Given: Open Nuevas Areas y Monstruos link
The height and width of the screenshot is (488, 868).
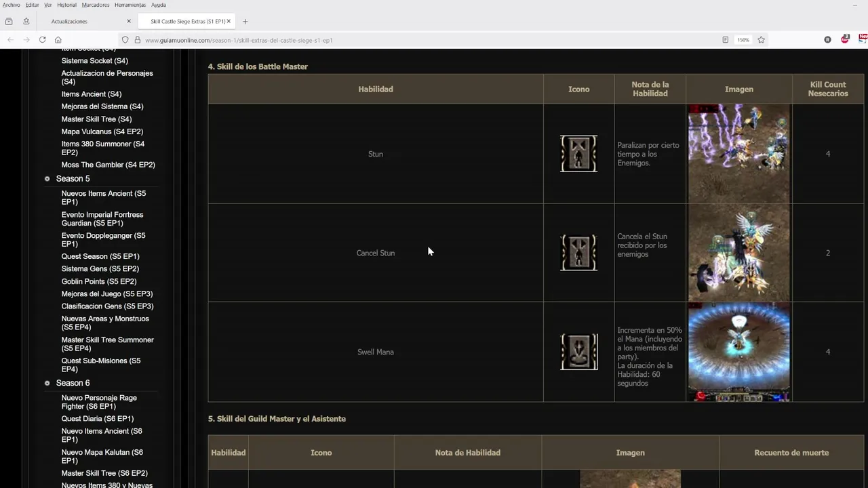Looking at the screenshot, I should 105,323.
